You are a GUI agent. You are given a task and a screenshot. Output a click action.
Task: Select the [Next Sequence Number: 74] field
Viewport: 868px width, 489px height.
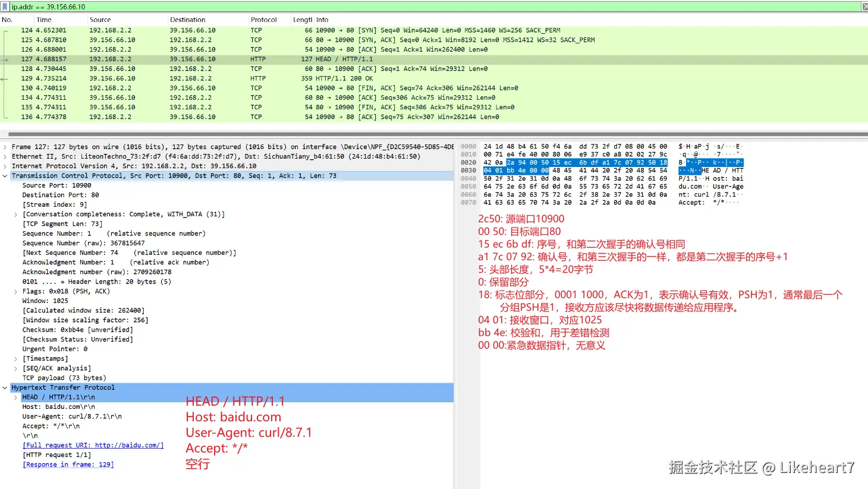129,253
